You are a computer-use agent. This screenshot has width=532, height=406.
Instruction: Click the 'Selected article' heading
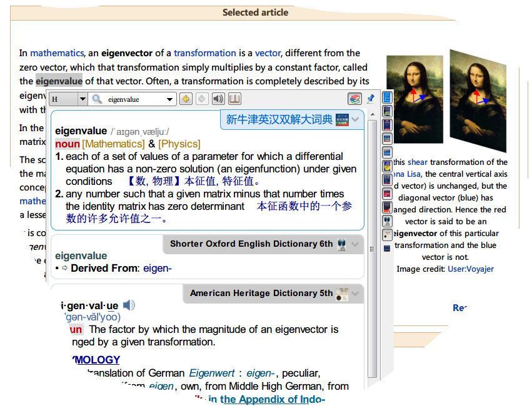coord(255,12)
